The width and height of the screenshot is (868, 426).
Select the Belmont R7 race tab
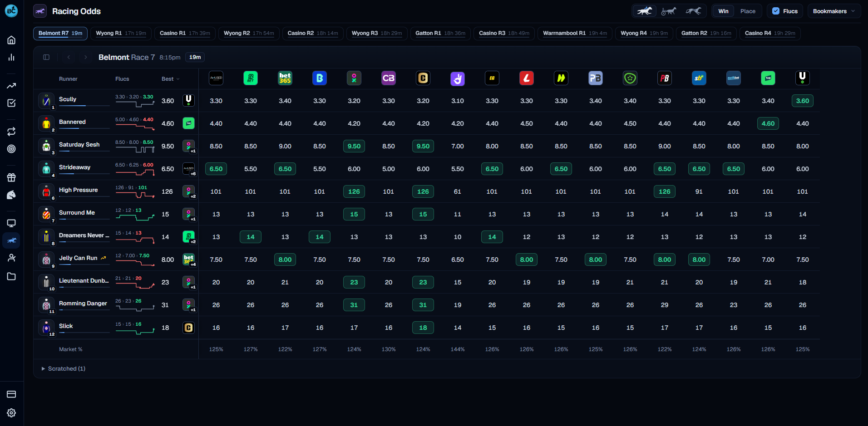point(60,33)
